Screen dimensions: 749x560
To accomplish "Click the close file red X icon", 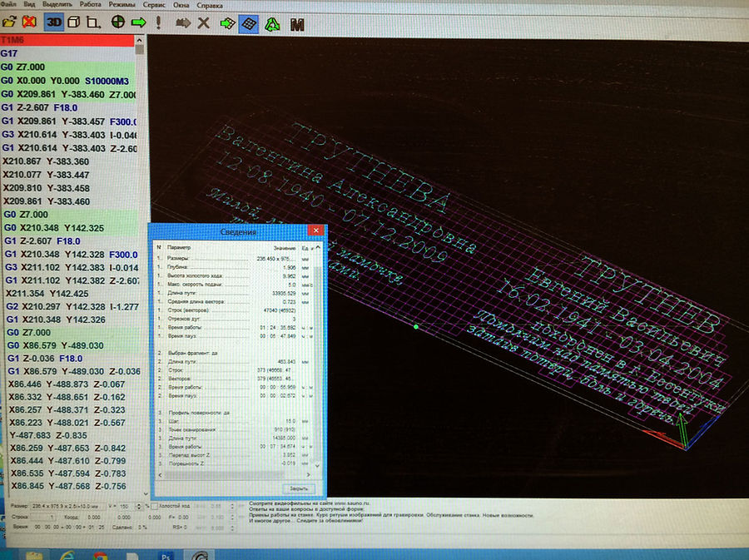I will tap(30, 22).
